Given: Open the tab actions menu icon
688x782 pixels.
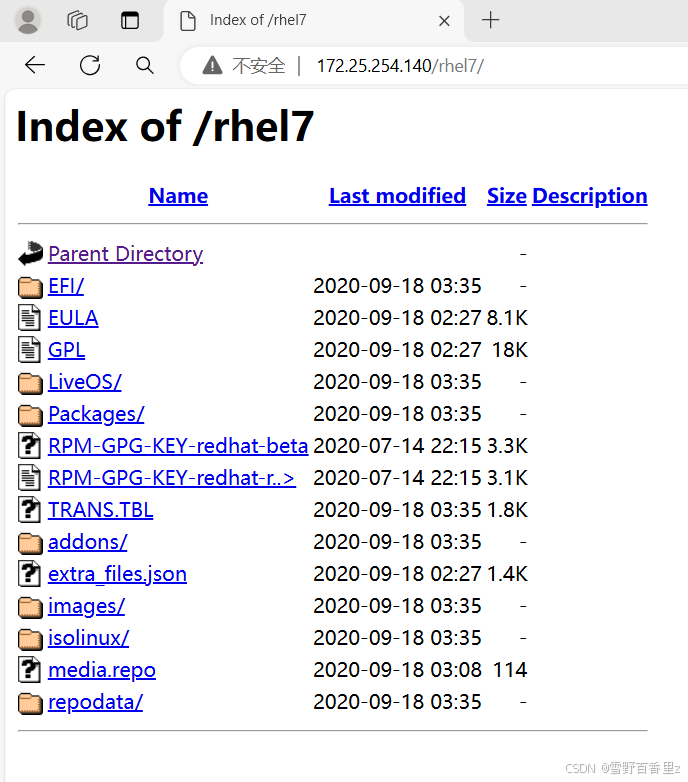Looking at the screenshot, I should [130, 20].
